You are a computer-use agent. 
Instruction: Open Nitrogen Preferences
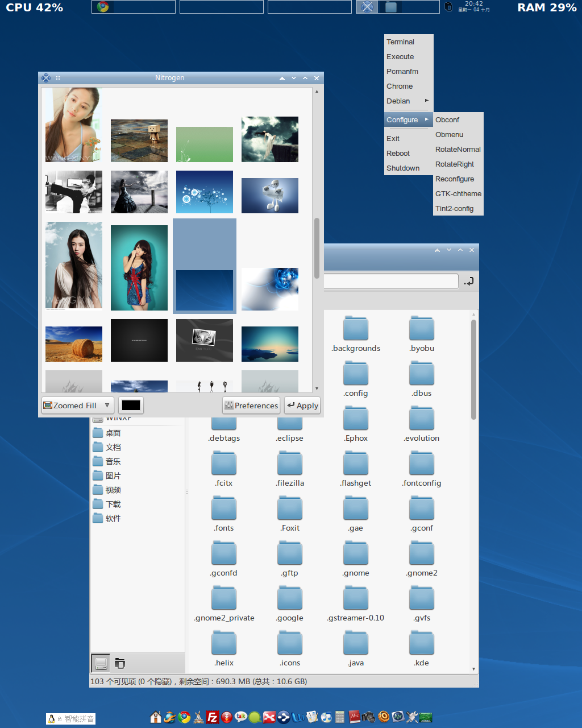251,406
